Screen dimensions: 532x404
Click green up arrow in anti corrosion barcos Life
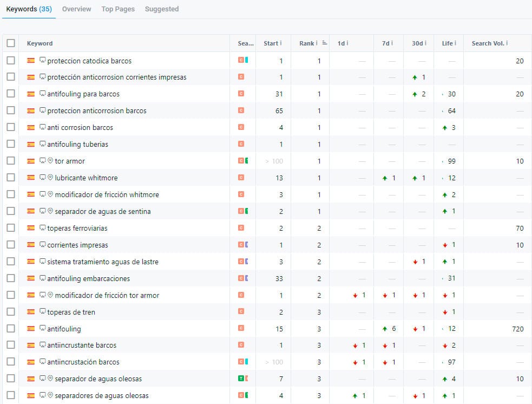click(445, 128)
